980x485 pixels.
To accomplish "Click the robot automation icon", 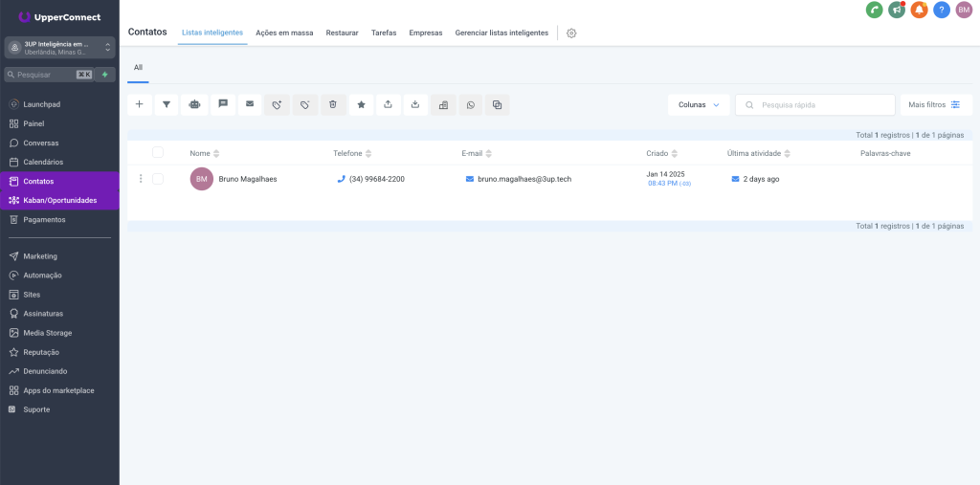I will [194, 104].
